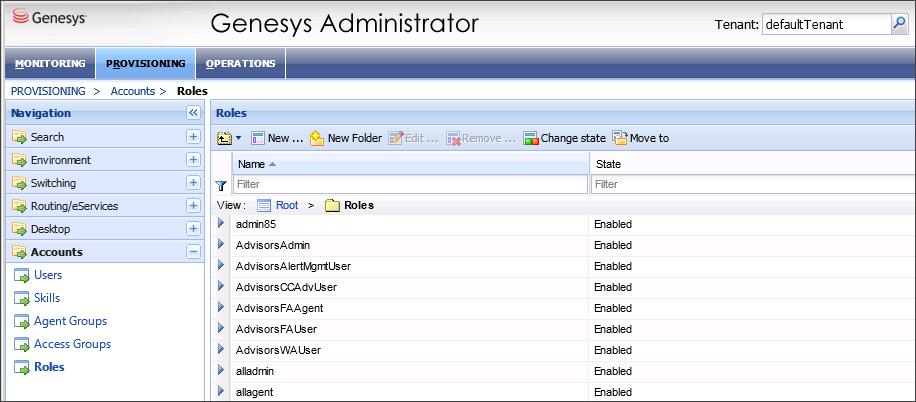Expand the Desktop navigation section

(x=193, y=228)
